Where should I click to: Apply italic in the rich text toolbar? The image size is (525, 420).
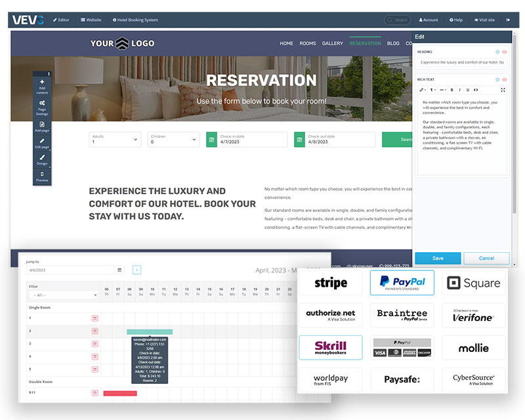click(x=460, y=90)
